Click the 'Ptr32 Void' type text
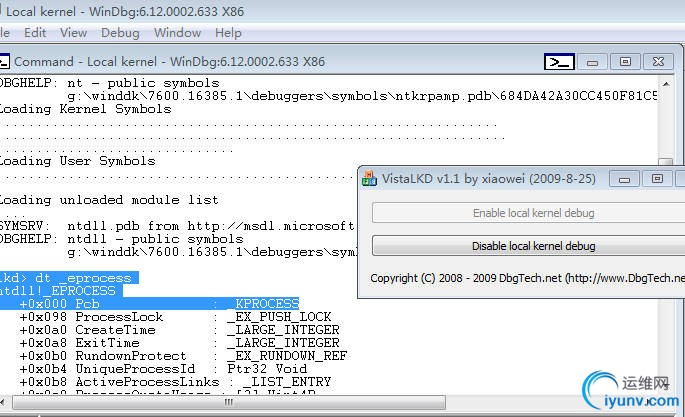 (x=267, y=369)
